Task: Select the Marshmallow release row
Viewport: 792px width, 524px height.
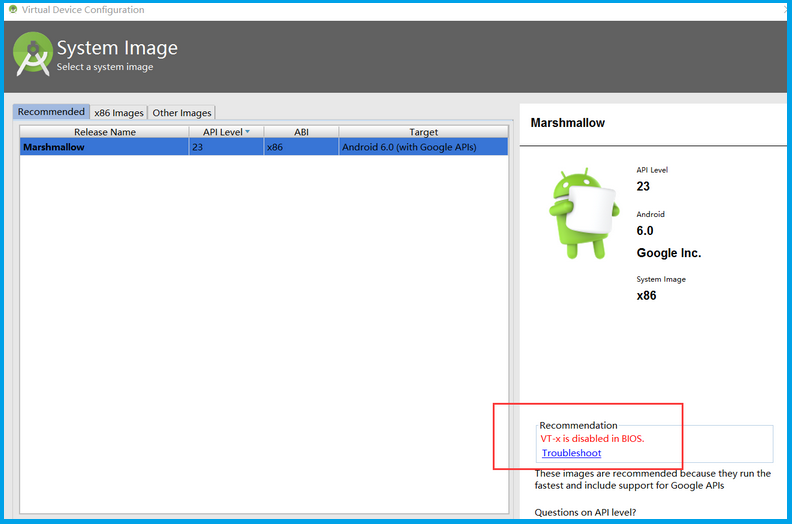Action: (264, 147)
